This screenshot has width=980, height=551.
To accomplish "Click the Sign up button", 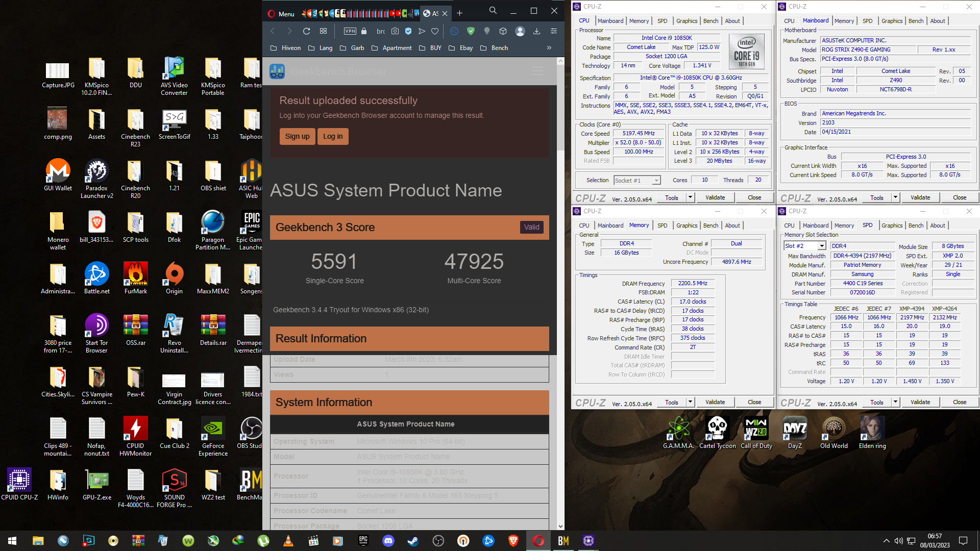I will click(297, 136).
